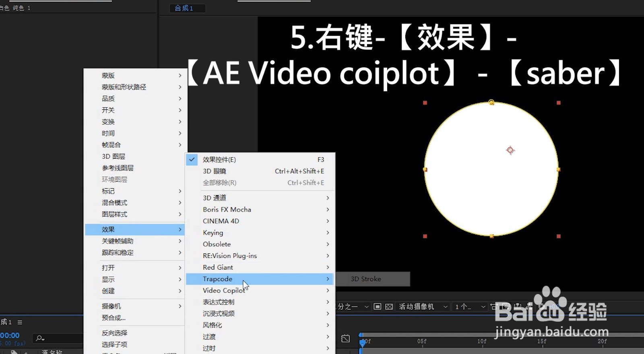Open 跟踪和稳定 menu entry
Screen dimensions: 644x354
point(135,253)
